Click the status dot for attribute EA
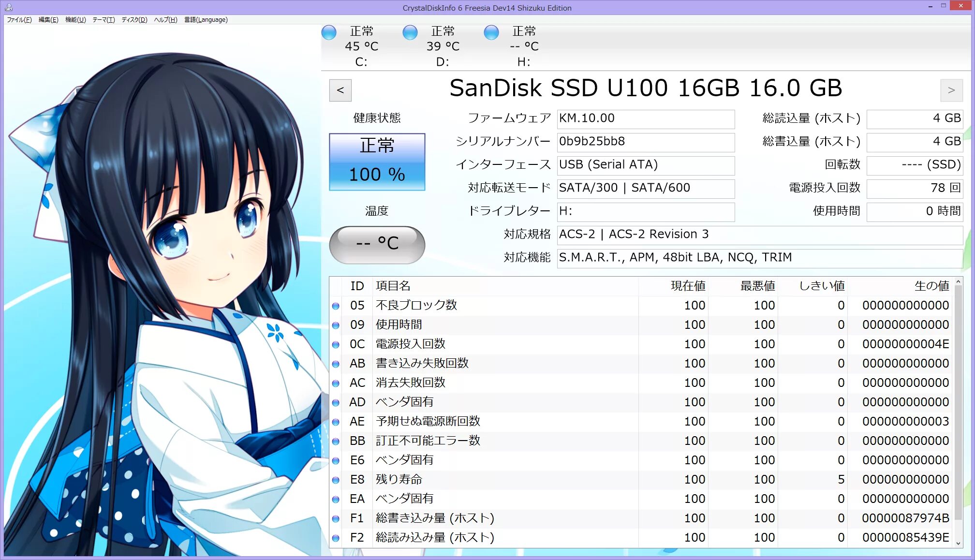The height and width of the screenshot is (560, 975). [x=336, y=500]
